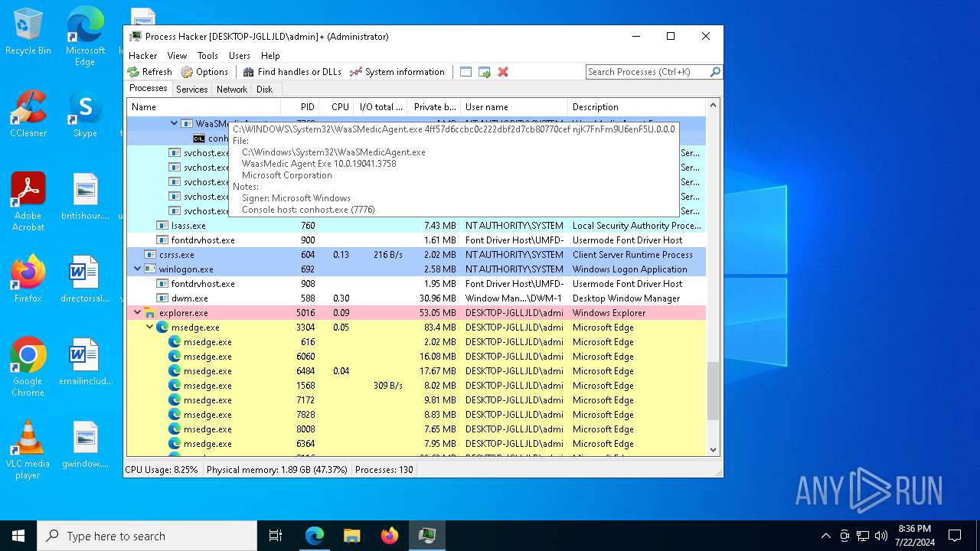
Task: Select msedge.exe with PID 6060
Action: pyautogui.click(x=416, y=357)
